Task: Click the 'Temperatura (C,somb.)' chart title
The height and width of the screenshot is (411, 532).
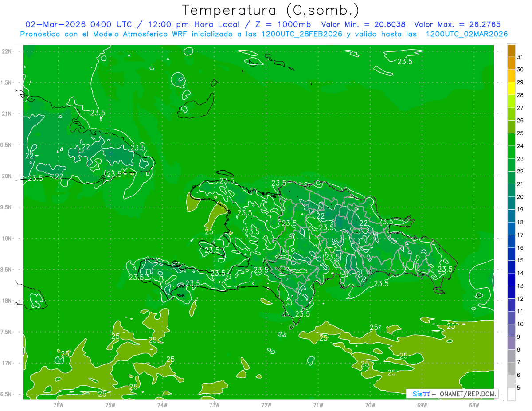Action: click(x=270, y=10)
